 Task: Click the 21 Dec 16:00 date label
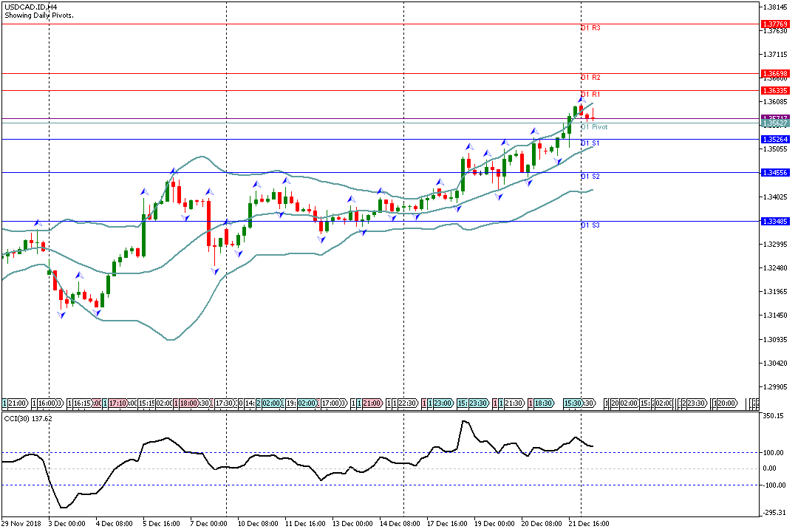point(589,523)
